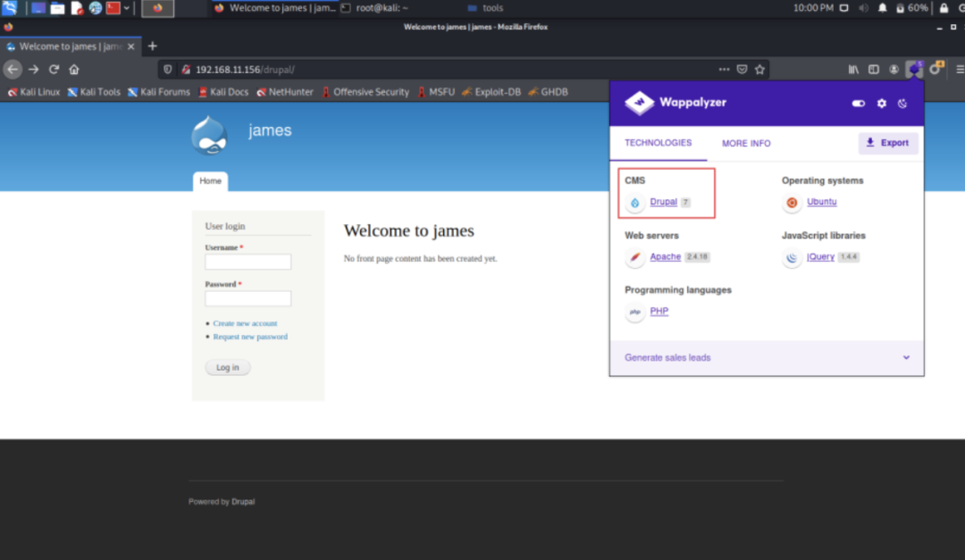Expand the dropdown arrow beside the terminal launcher
Screen dimensions: 965x560
pyautogui.click(x=127, y=8)
